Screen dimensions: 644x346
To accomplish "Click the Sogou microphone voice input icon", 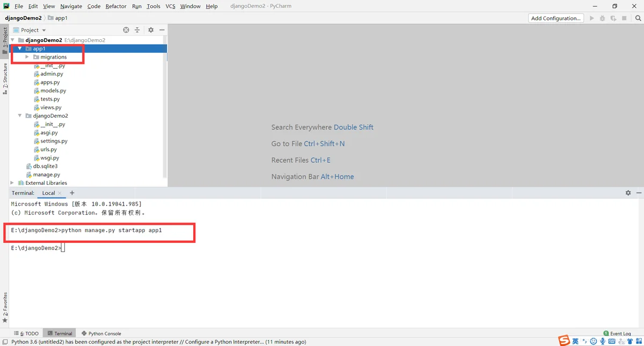I will pyautogui.click(x=603, y=341).
